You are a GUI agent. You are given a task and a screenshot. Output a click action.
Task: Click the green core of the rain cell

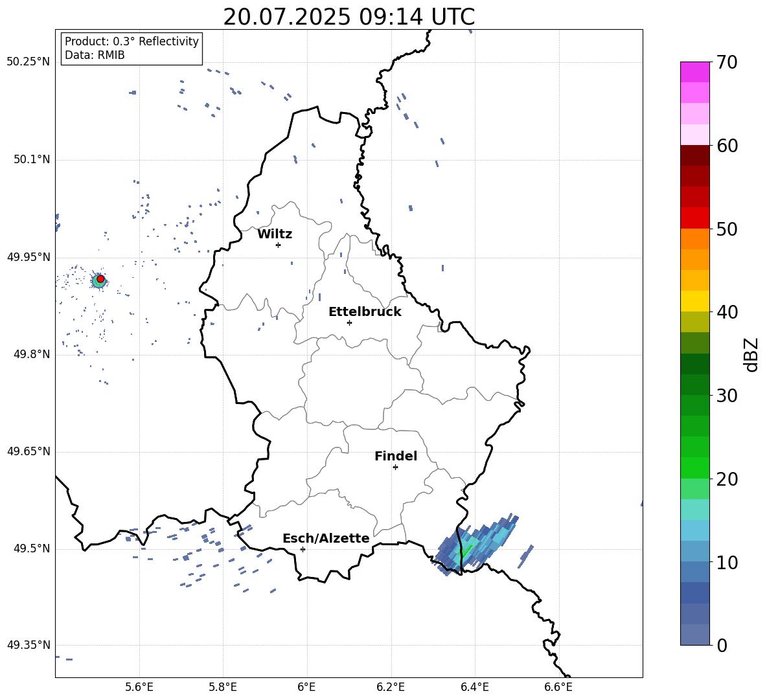coord(465,550)
